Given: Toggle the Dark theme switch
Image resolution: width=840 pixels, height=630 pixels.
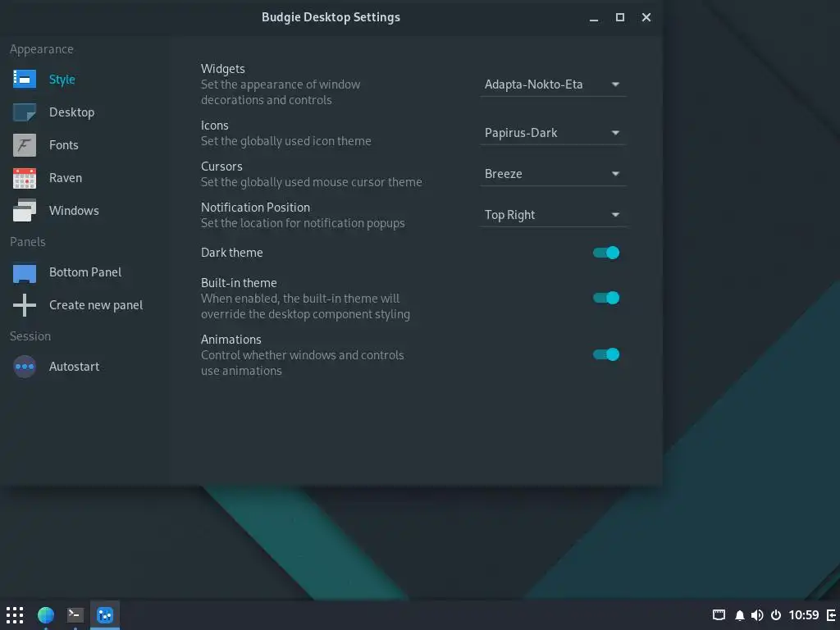Looking at the screenshot, I should click(x=606, y=253).
